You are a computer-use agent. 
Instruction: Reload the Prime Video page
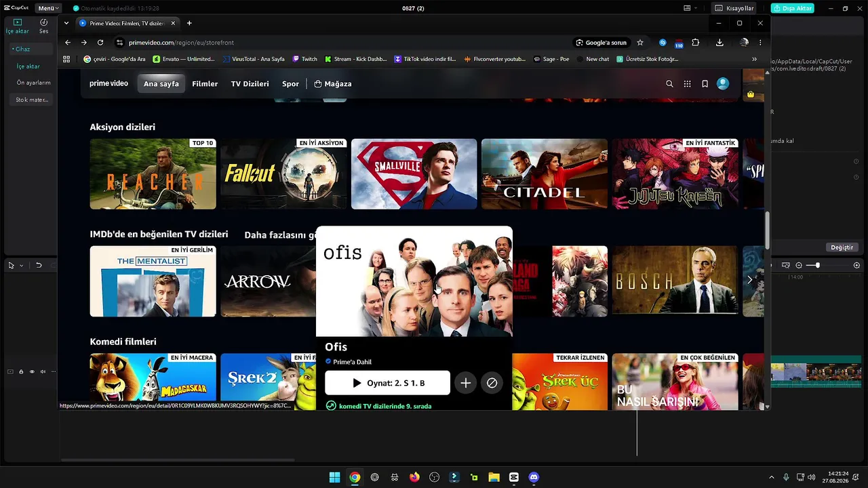(100, 42)
